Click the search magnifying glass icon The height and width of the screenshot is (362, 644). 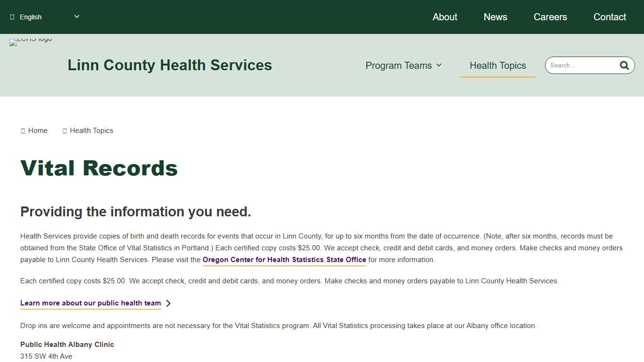tap(624, 65)
